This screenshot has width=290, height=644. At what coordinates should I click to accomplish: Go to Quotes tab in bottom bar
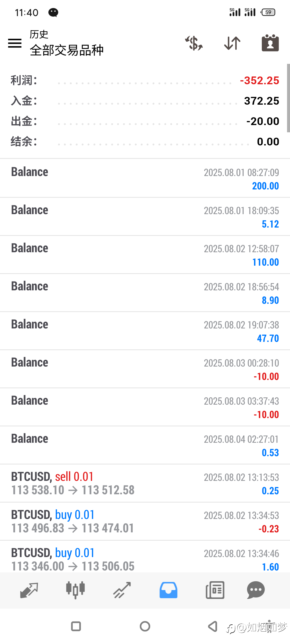click(x=29, y=590)
